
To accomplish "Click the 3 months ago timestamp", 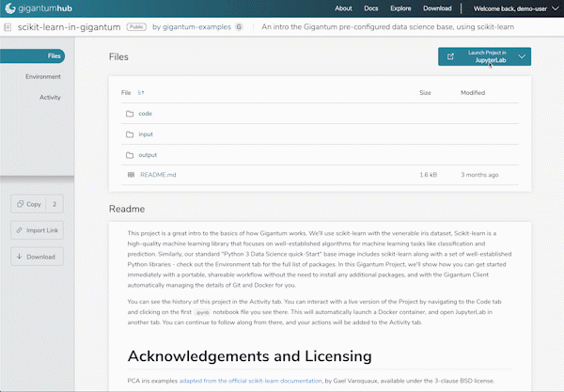I will (x=479, y=175).
